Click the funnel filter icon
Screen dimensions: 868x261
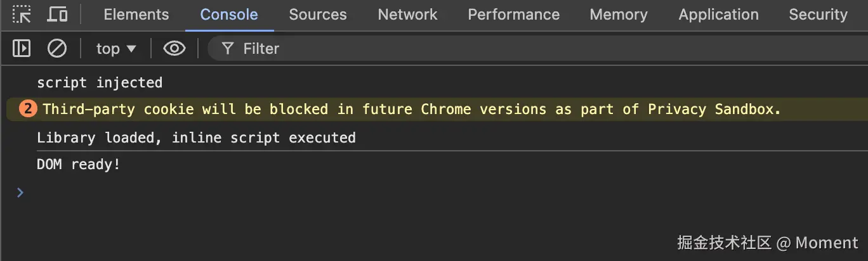click(228, 49)
